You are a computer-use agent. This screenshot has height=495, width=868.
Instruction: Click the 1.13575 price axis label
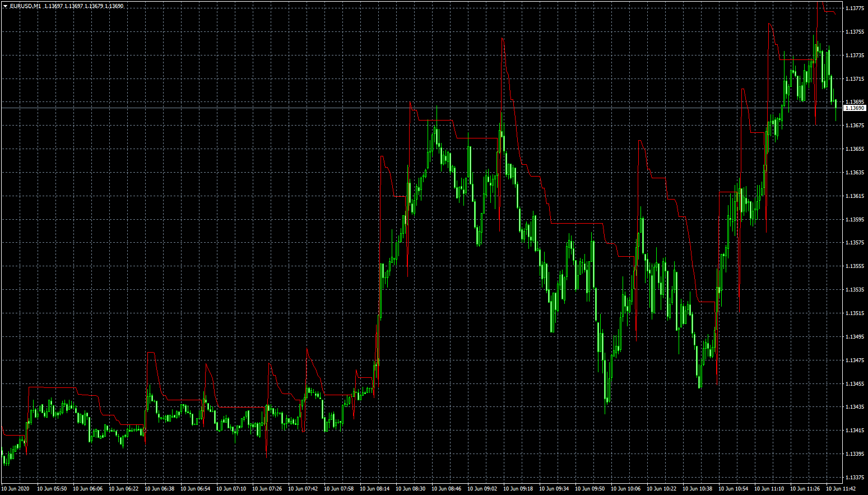855,243
